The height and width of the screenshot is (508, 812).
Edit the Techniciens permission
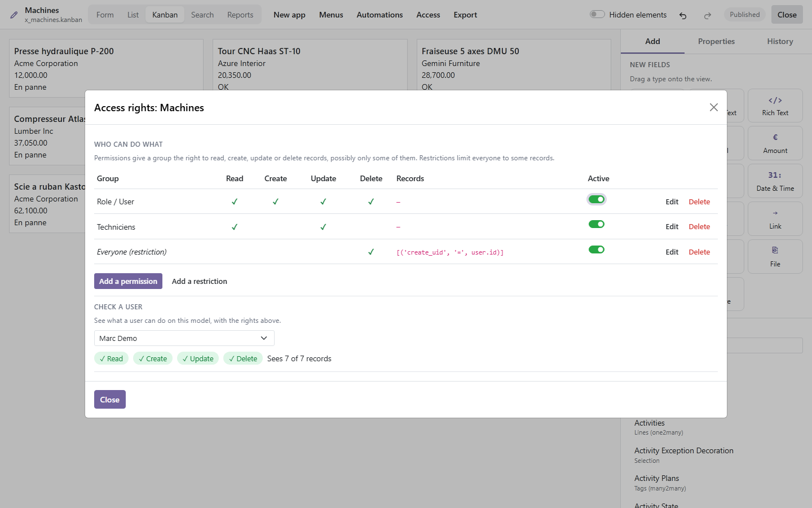(672, 226)
